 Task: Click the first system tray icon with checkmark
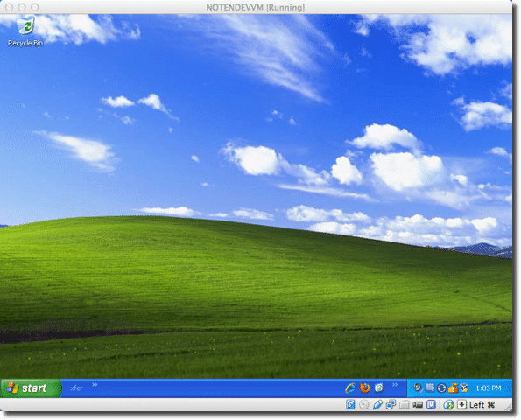[x=418, y=388]
